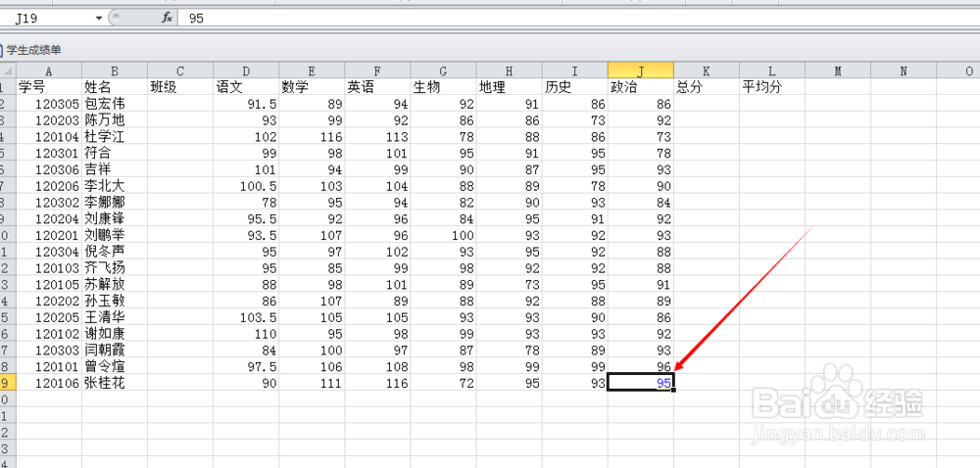Image resolution: width=980 pixels, height=468 pixels.
Task: Select the name cell 闫朝霞
Action: (115, 351)
